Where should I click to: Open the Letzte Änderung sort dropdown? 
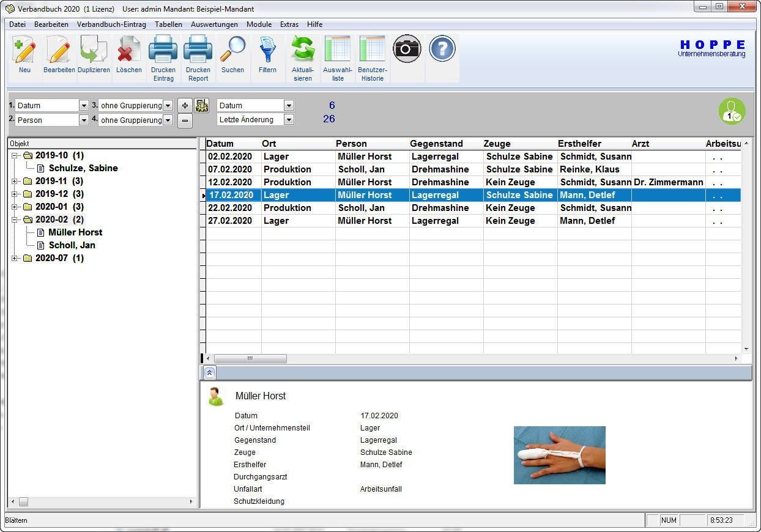[289, 120]
